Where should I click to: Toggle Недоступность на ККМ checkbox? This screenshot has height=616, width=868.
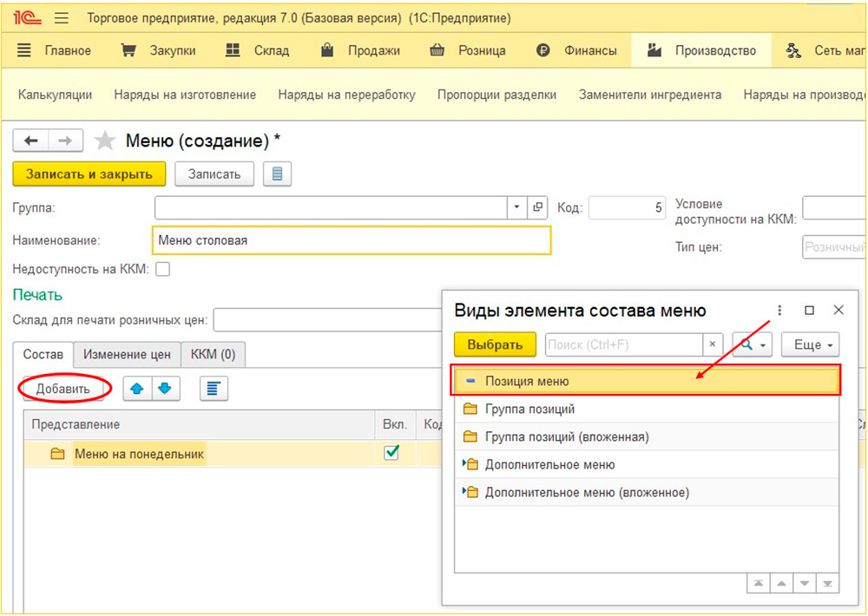pos(162,269)
